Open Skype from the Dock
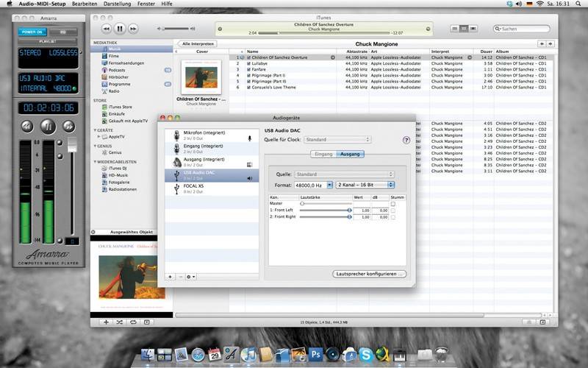 [x=365, y=355]
